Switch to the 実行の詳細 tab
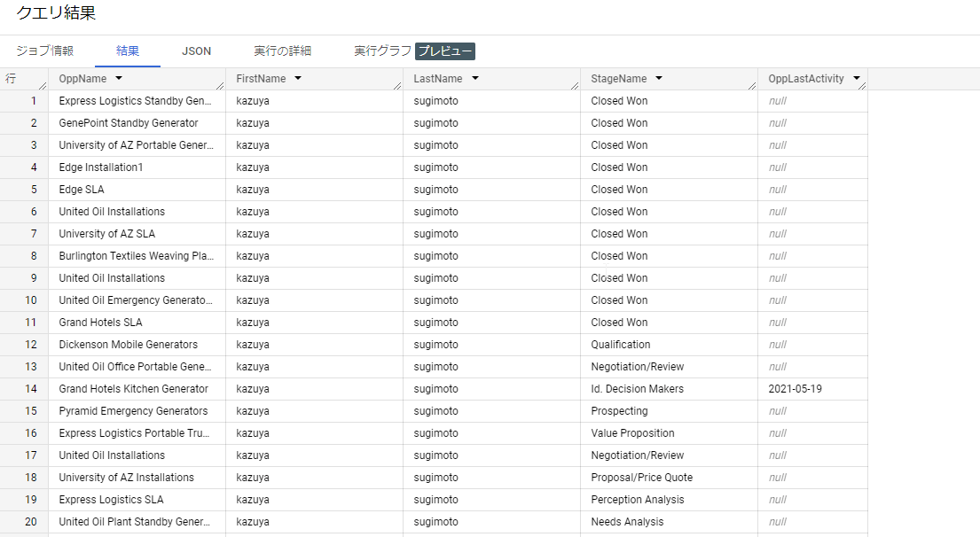The height and width of the screenshot is (537, 980). (x=282, y=51)
